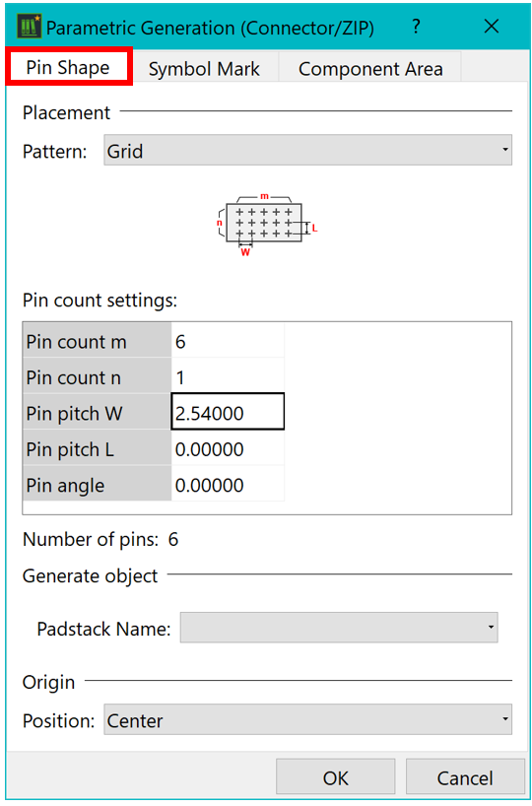Go to the Component Area tab

pyautogui.click(x=370, y=68)
